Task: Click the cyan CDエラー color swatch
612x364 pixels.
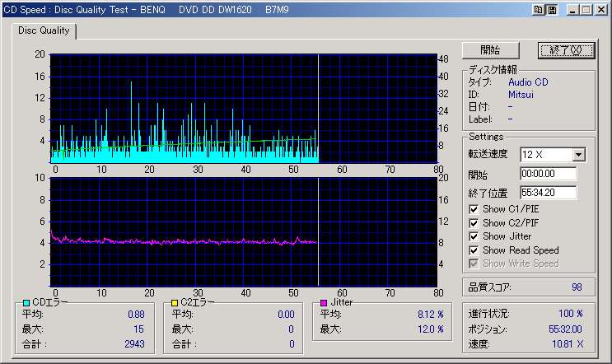Action: point(26,303)
